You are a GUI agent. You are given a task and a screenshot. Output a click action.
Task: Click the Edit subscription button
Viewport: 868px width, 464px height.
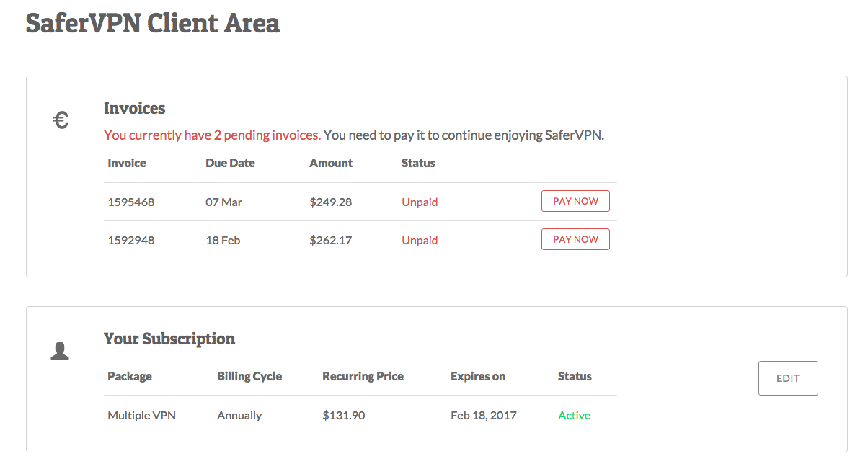click(788, 378)
